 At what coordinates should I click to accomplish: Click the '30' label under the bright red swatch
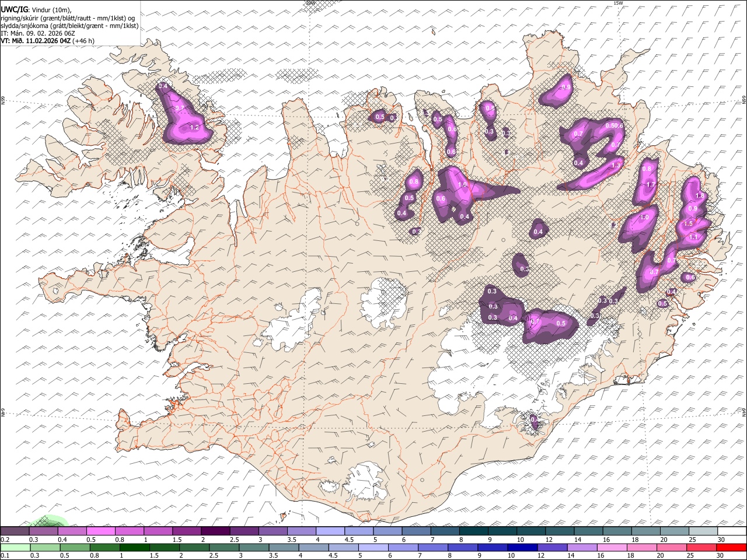(x=721, y=555)
